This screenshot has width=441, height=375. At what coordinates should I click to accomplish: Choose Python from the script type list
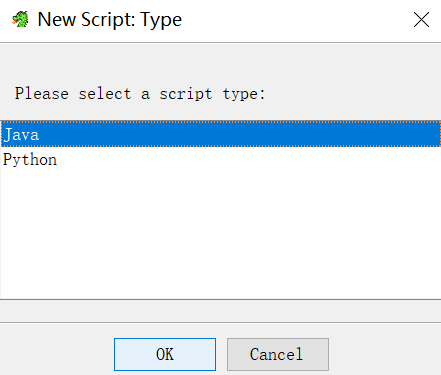tap(220, 159)
